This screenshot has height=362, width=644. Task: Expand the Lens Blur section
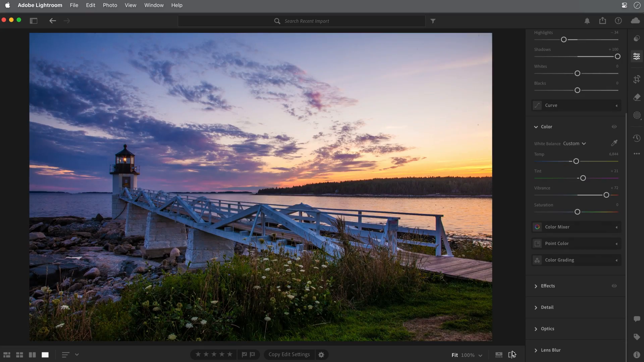pos(536,350)
